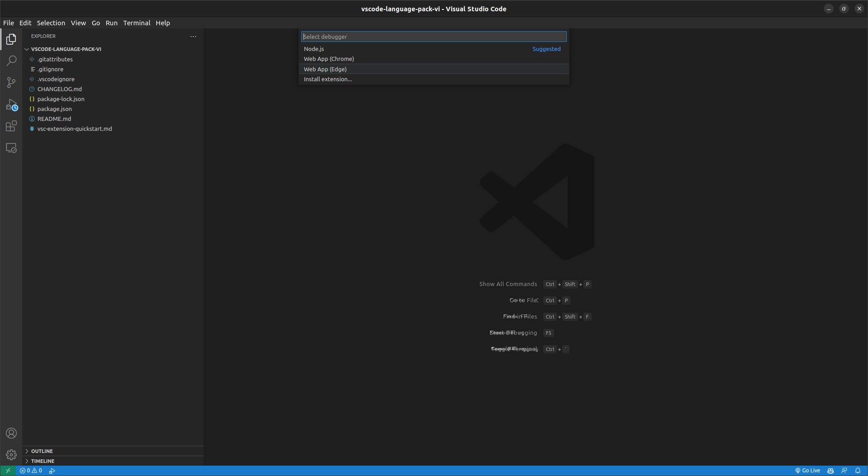Open the Search view
The image size is (868, 476).
11,60
